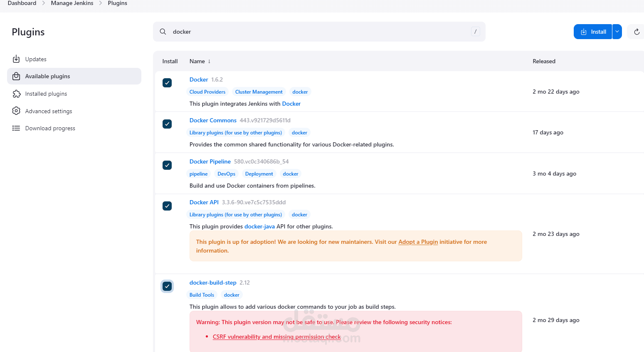Click docker tag under Docker Commons
Viewport: 644px width, 352px height.
299,133
